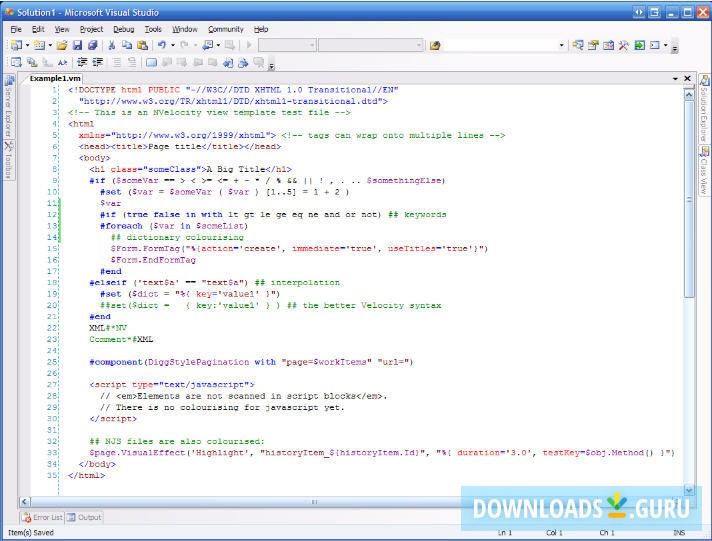The image size is (712, 541).
Task: Open the Properties Window toolbar icon
Action: (593, 45)
